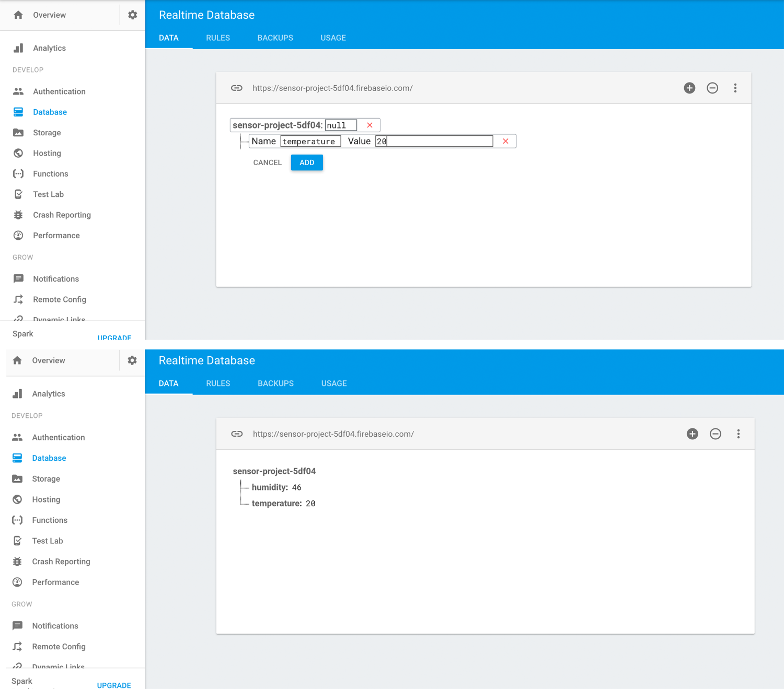784x689 pixels.
Task: Open the BACKUPS tab in the lower screenshot
Action: click(275, 383)
